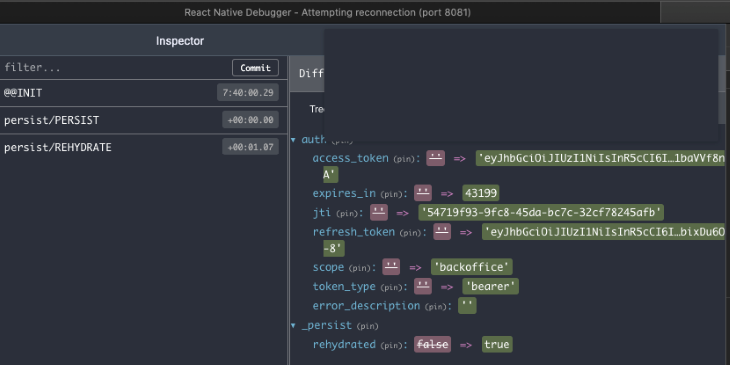Pin the access_token key

click(403, 159)
